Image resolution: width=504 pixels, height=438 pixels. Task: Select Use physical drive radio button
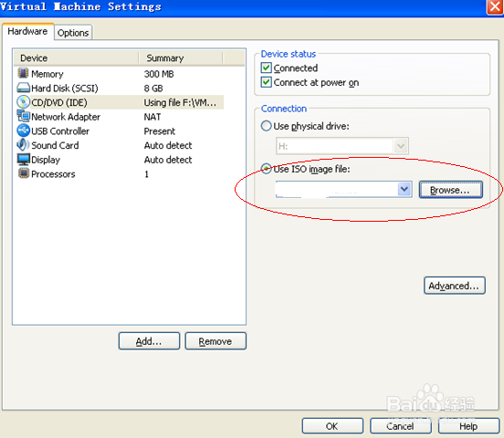coord(266,126)
